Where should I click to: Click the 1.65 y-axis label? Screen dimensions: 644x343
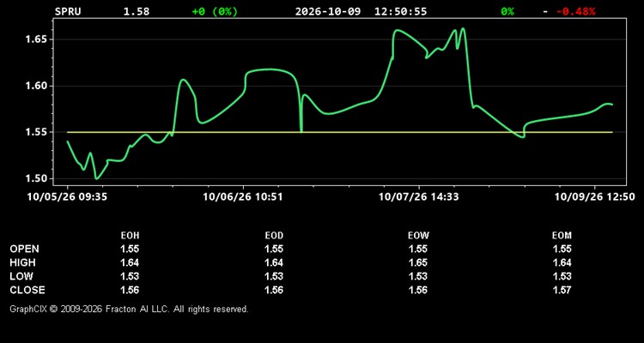(38, 39)
